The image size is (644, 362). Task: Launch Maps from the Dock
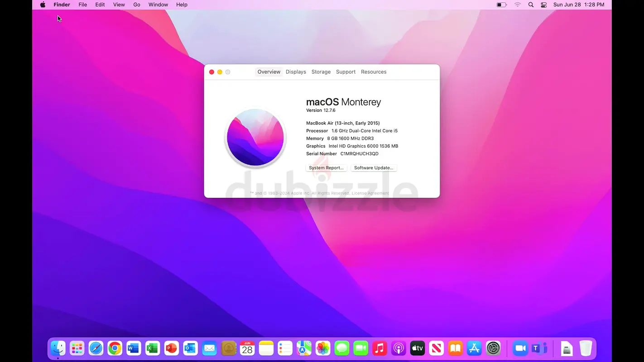pos(304,348)
